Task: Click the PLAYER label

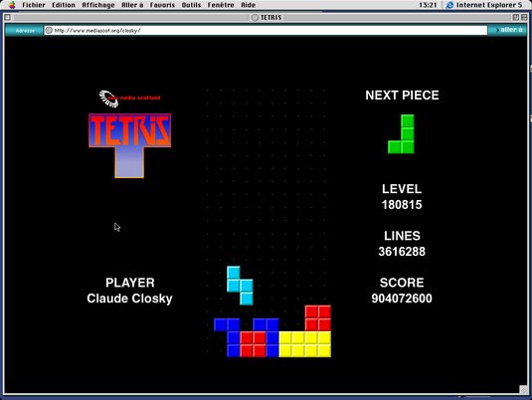Action: [130, 283]
